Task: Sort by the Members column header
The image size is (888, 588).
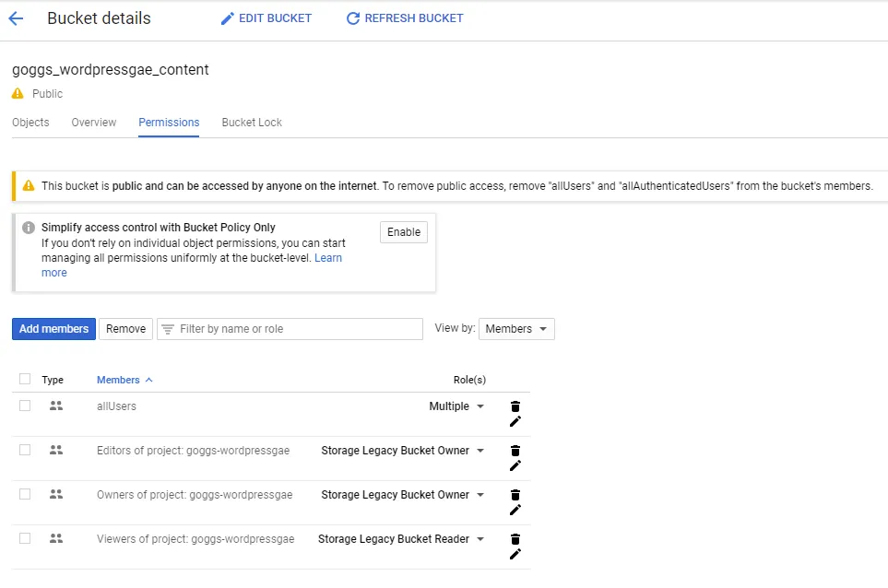Action: 119,379
